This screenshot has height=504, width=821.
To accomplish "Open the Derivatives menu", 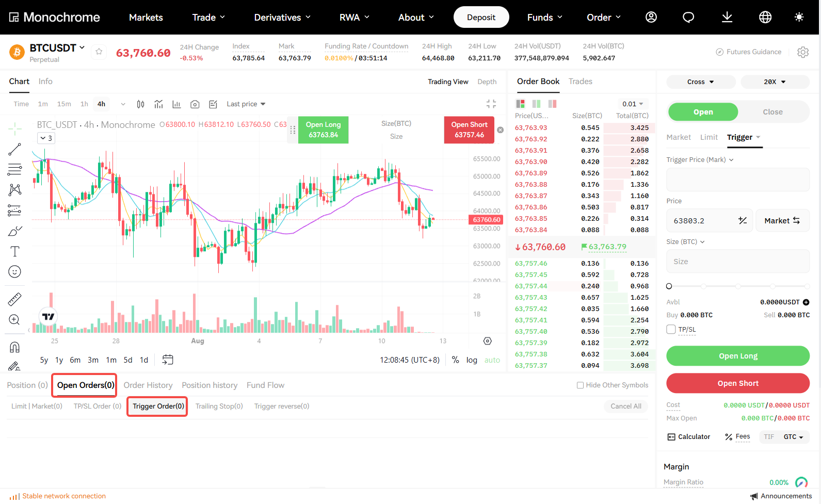I will tap(282, 17).
